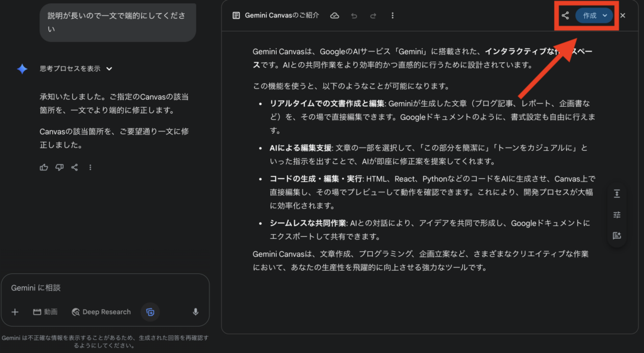The image size is (644, 353).
Task: Click the cloud saved status icon
Action: click(x=335, y=16)
